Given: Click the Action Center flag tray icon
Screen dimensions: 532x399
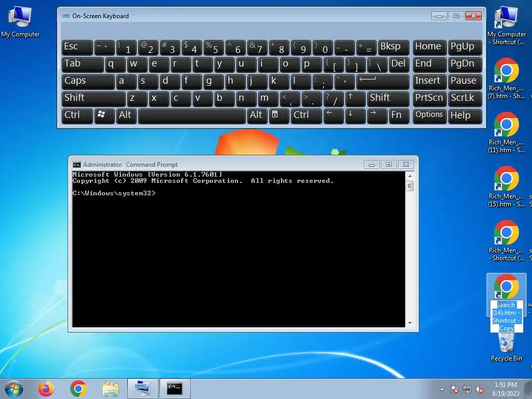Looking at the screenshot, I should (454, 389).
